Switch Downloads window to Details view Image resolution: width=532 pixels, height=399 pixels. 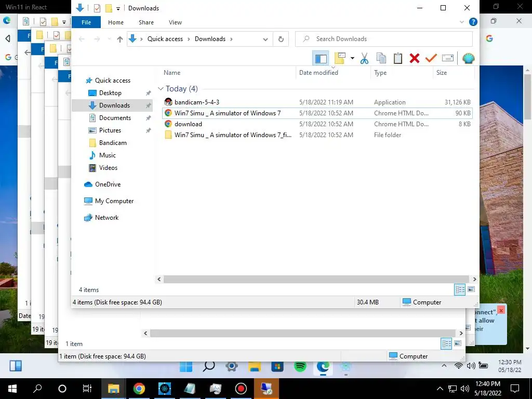(x=460, y=290)
